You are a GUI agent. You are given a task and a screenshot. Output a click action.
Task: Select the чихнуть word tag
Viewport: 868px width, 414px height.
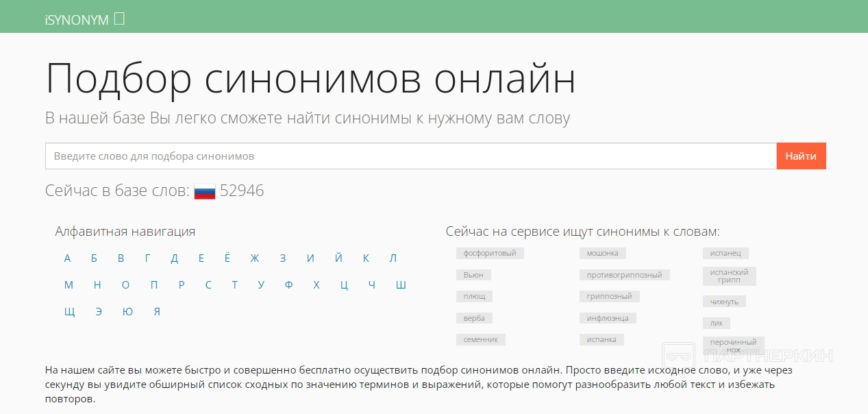[724, 302]
